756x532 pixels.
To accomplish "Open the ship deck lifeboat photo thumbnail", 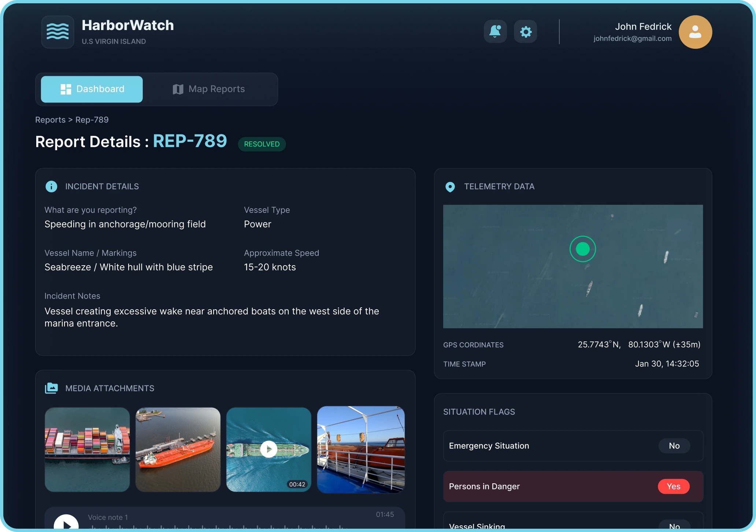I will point(361,450).
